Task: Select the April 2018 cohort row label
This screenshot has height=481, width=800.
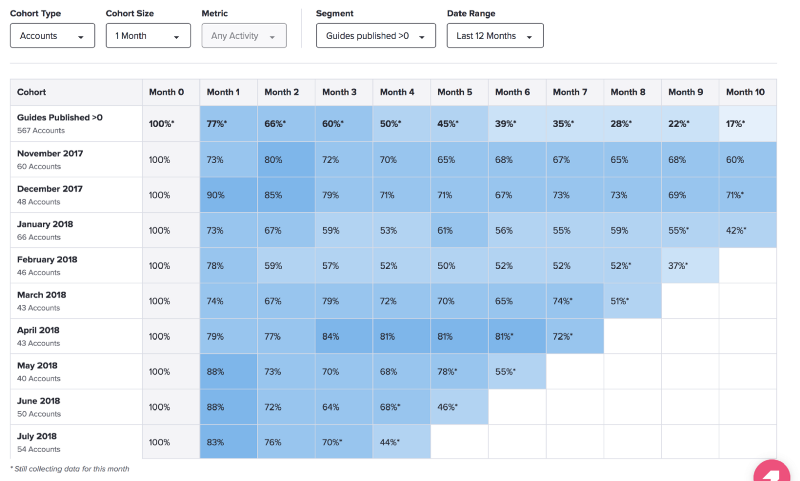Action: [76, 336]
